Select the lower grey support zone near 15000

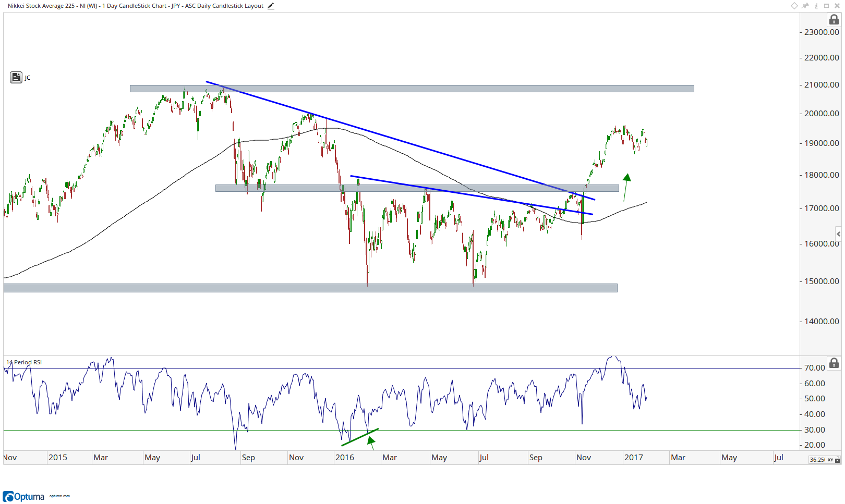click(x=310, y=288)
